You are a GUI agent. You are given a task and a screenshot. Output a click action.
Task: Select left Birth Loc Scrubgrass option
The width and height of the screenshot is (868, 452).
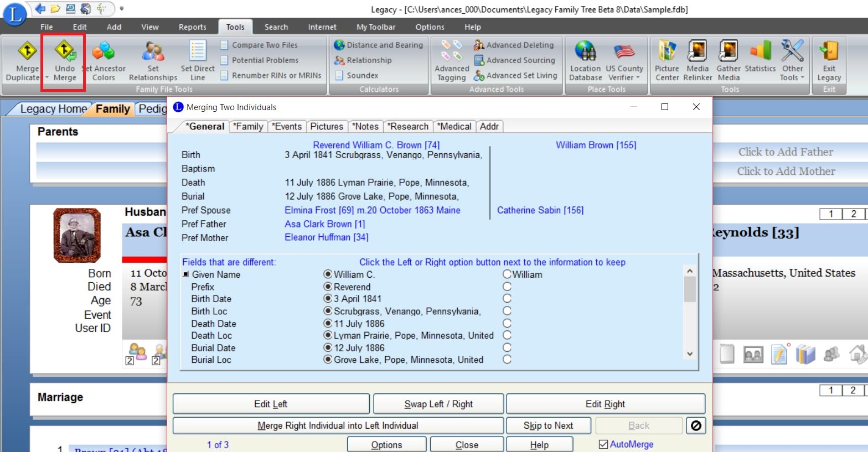[x=328, y=311]
